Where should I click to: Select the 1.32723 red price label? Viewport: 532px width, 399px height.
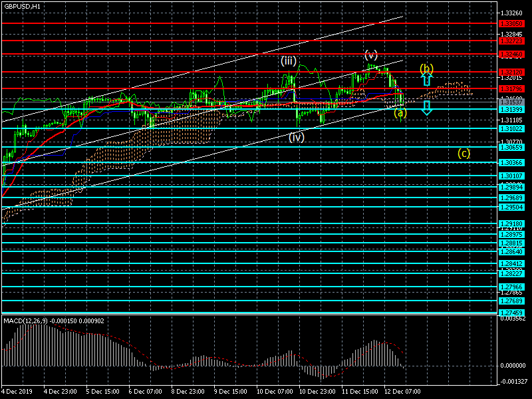[511, 41]
